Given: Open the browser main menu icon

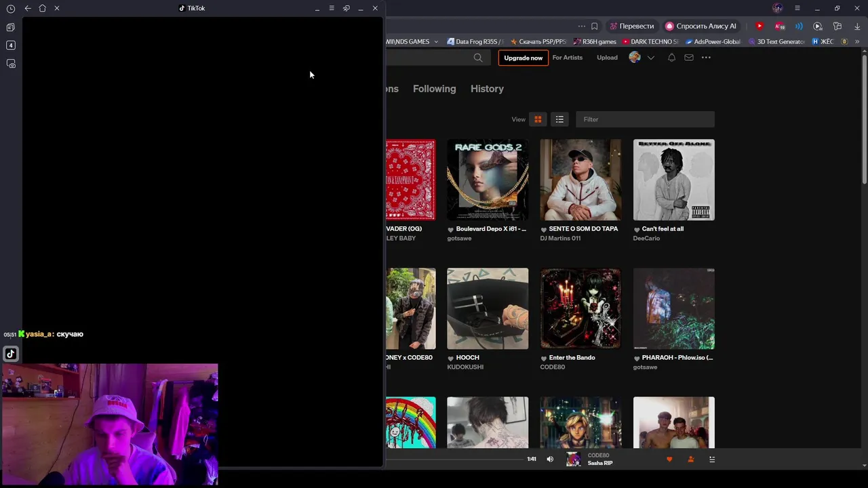Looking at the screenshot, I should (x=797, y=8).
